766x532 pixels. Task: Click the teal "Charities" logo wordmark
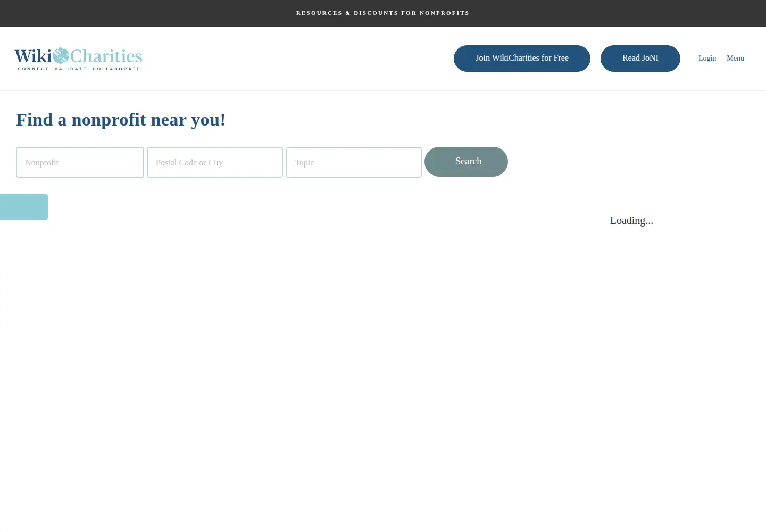pos(106,56)
